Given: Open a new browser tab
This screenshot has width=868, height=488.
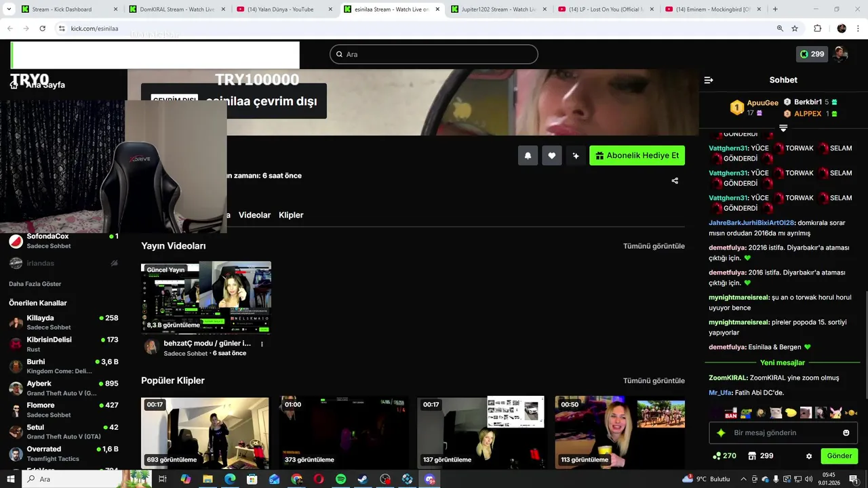Looking at the screenshot, I should [775, 9].
